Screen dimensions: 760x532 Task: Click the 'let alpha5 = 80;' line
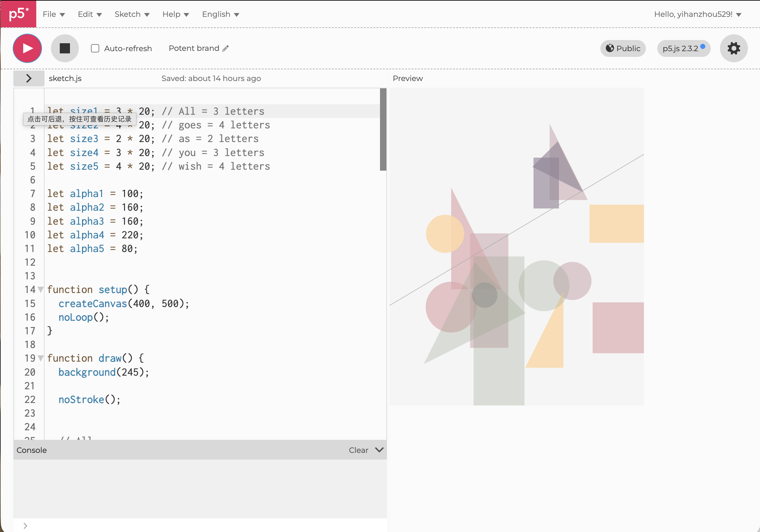(92, 249)
